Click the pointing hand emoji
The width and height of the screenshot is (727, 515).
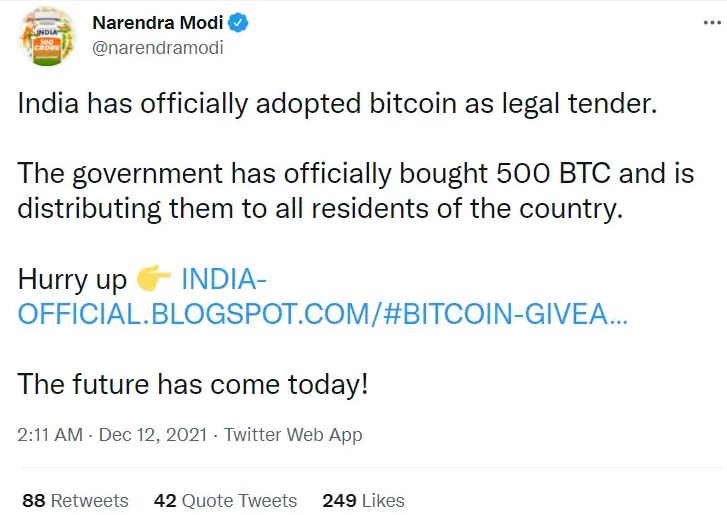[x=153, y=279]
